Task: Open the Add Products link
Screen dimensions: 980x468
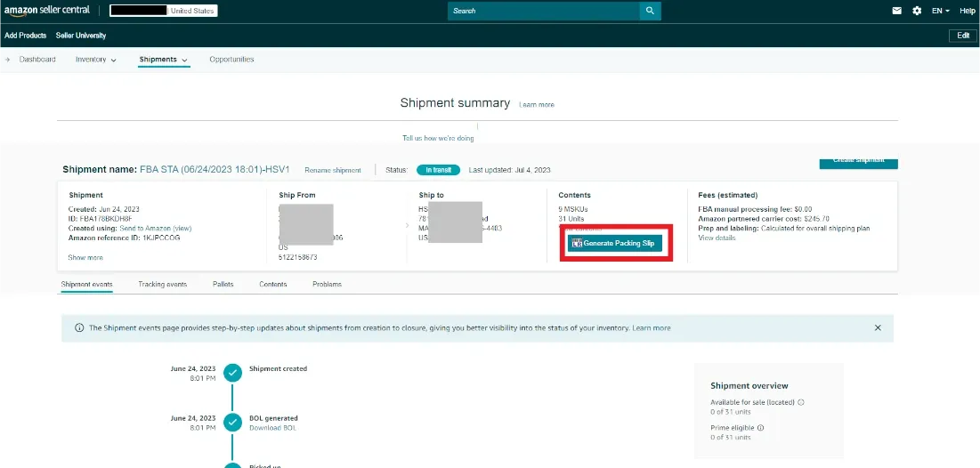Action: (26, 36)
